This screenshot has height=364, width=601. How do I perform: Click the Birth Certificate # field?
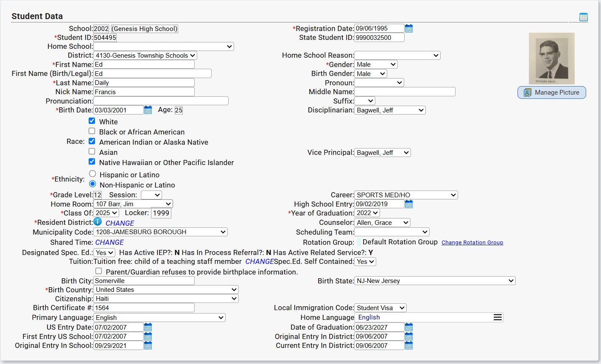click(x=144, y=308)
